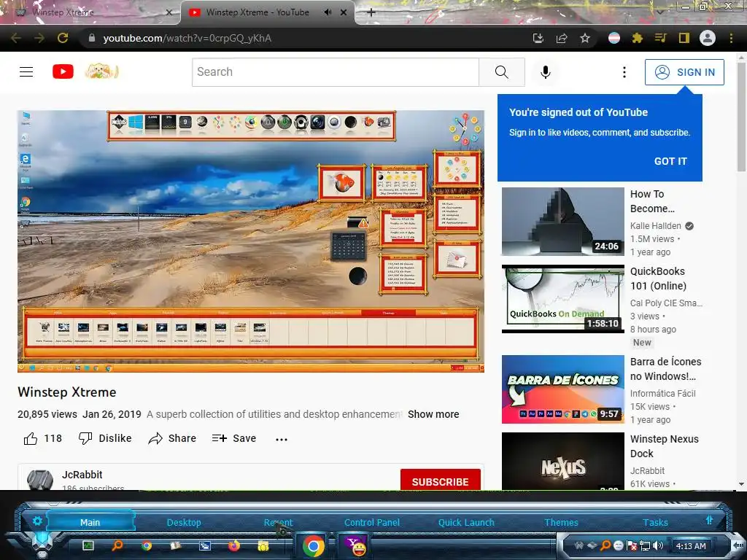Reload the page in Chrome
747x560 pixels.
(x=63, y=38)
